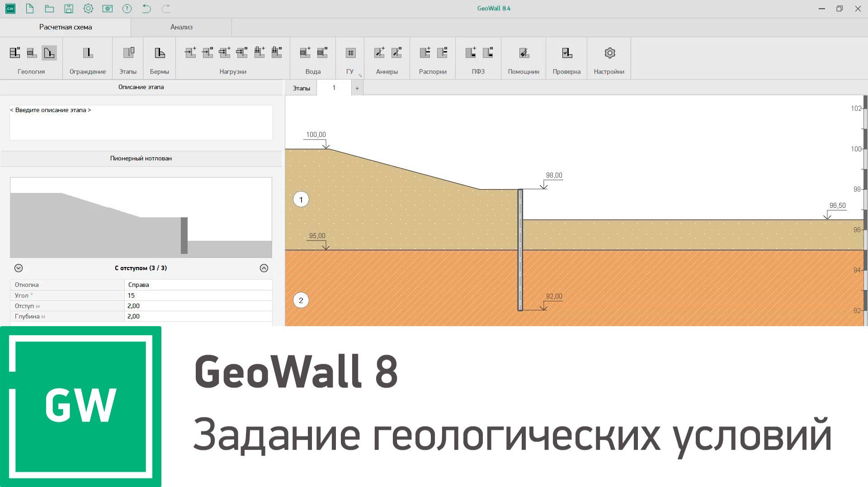Save the project with the floppy icon

click(x=69, y=9)
